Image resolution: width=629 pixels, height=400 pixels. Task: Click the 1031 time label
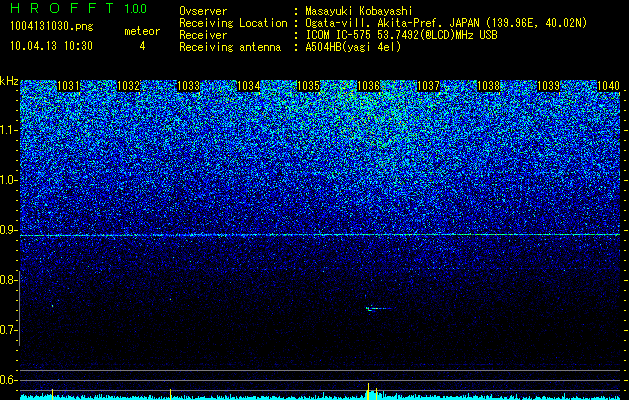[x=68, y=86]
